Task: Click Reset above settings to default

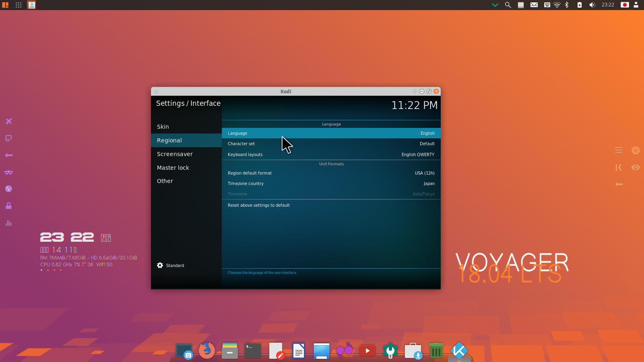Action: (331, 205)
